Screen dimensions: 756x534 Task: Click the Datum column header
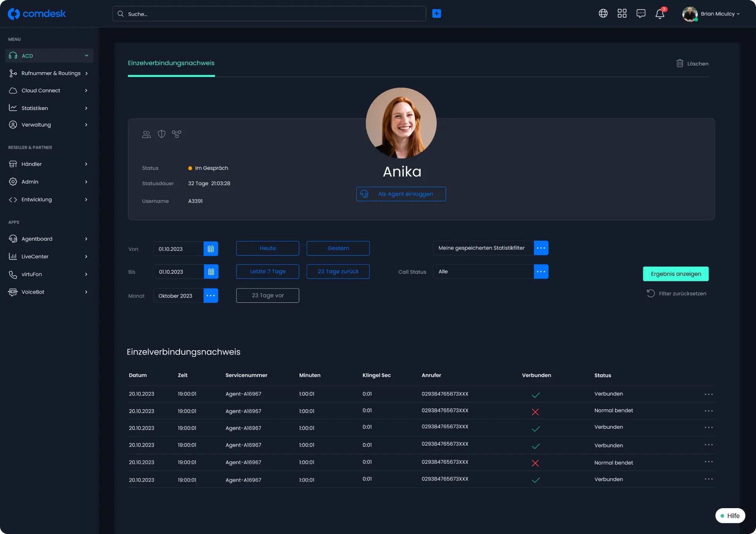pos(138,375)
